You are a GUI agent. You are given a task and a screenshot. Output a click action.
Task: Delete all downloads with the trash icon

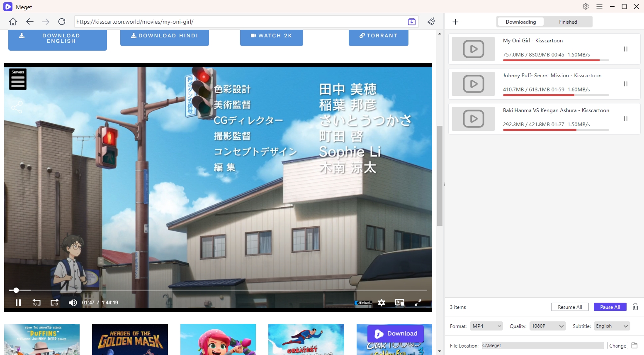pyautogui.click(x=635, y=307)
